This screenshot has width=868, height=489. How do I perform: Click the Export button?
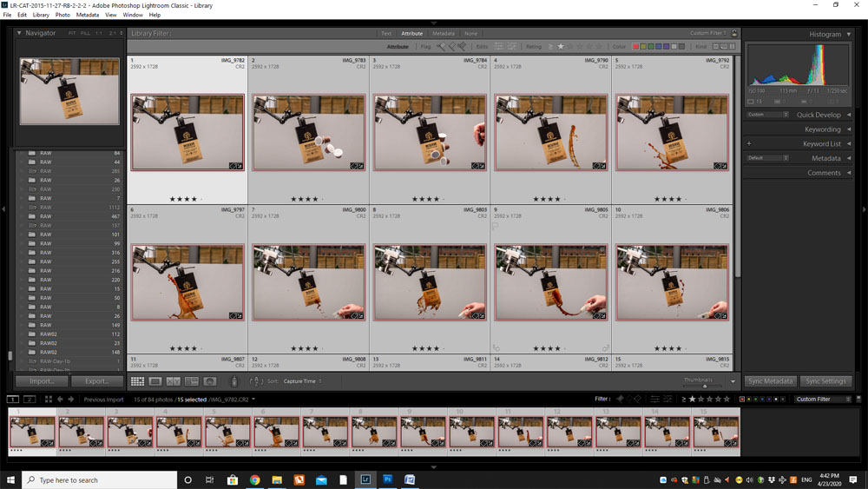coord(96,381)
